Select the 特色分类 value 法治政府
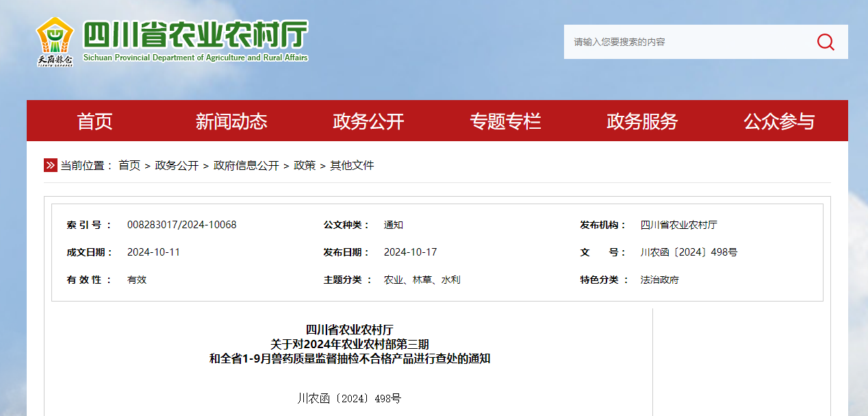 (659, 280)
